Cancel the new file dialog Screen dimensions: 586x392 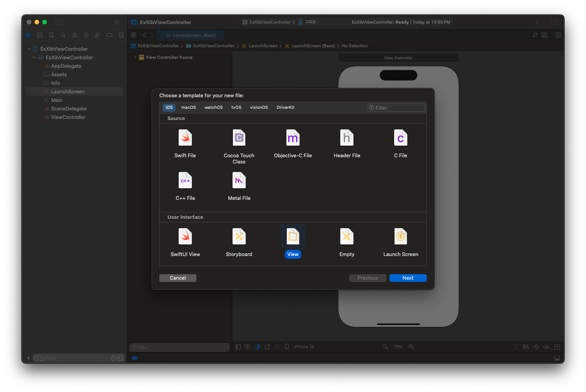(178, 278)
